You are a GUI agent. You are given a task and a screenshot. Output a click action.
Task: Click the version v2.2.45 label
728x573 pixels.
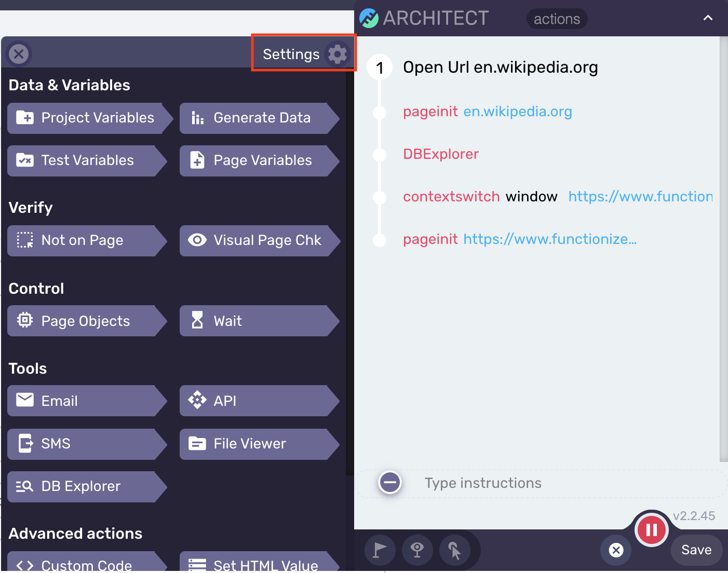[x=694, y=516]
